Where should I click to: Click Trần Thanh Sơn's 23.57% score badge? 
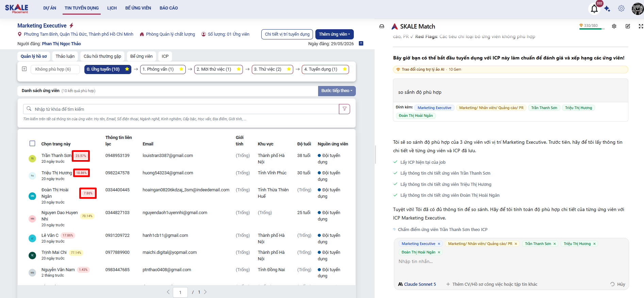(x=81, y=156)
